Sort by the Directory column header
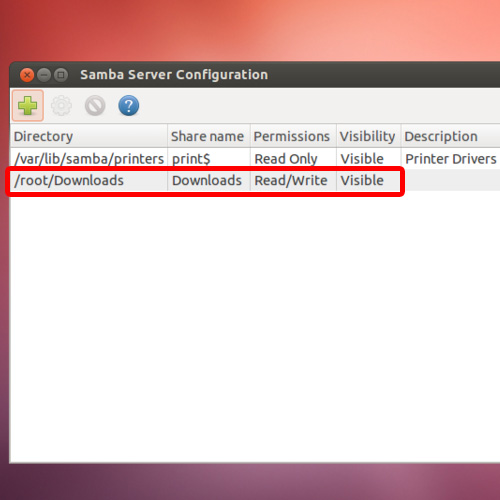This screenshot has width=500, height=500. (89, 136)
